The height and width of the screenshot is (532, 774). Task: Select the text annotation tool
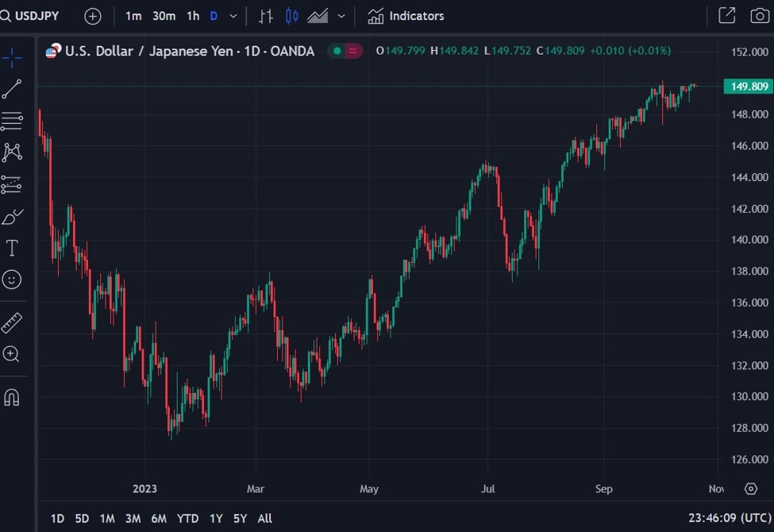[12, 248]
